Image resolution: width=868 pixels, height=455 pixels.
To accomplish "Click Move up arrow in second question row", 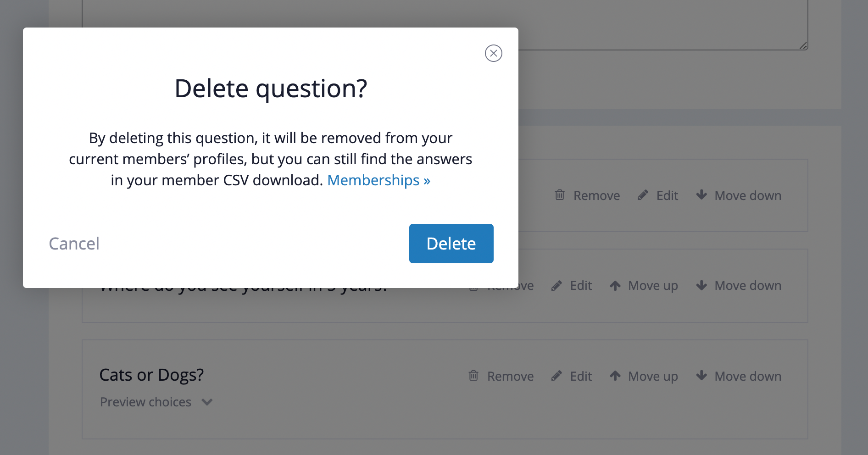I will tap(615, 286).
